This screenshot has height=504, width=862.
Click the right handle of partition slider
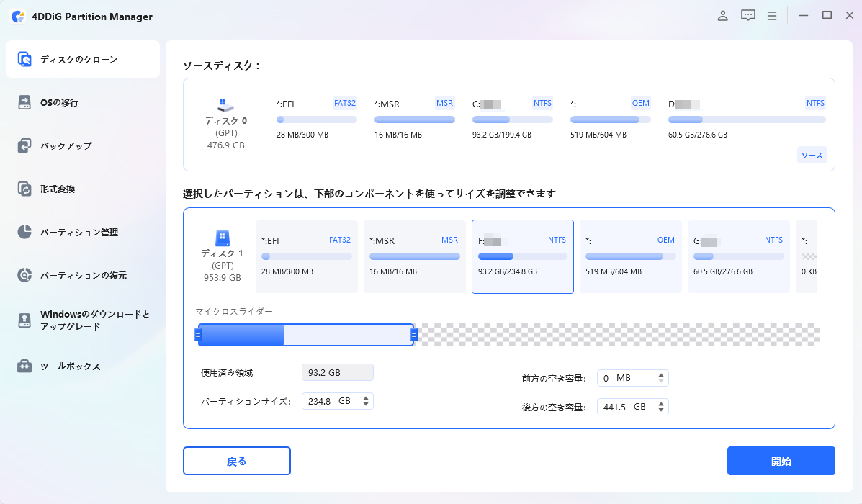(414, 335)
